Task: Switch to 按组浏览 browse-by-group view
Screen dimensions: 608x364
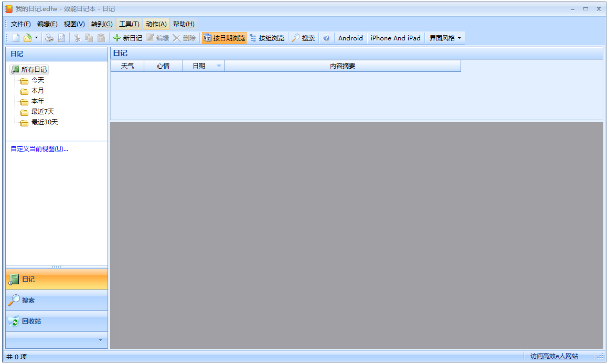Action: (x=267, y=38)
